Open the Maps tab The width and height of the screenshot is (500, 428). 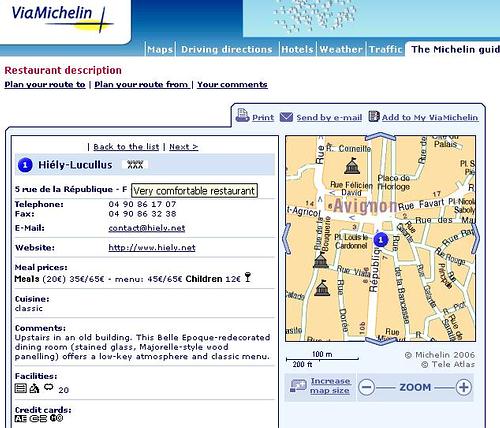pos(160,49)
